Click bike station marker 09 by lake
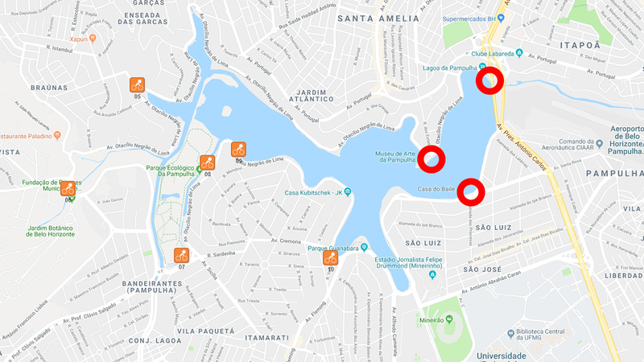This screenshot has width=644, height=362. [x=238, y=150]
